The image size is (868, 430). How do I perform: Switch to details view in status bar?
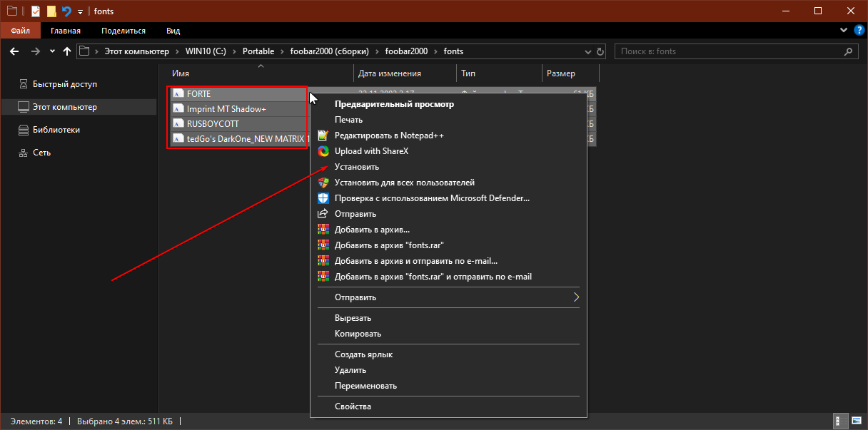[x=842, y=421]
